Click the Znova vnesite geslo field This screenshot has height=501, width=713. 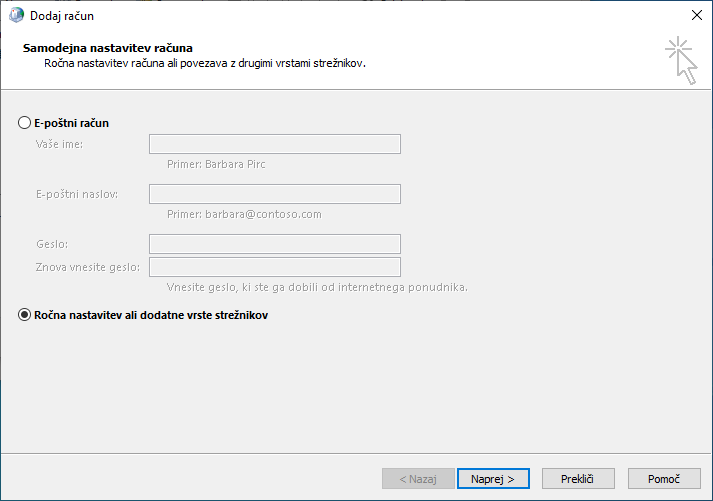click(275, 267)
